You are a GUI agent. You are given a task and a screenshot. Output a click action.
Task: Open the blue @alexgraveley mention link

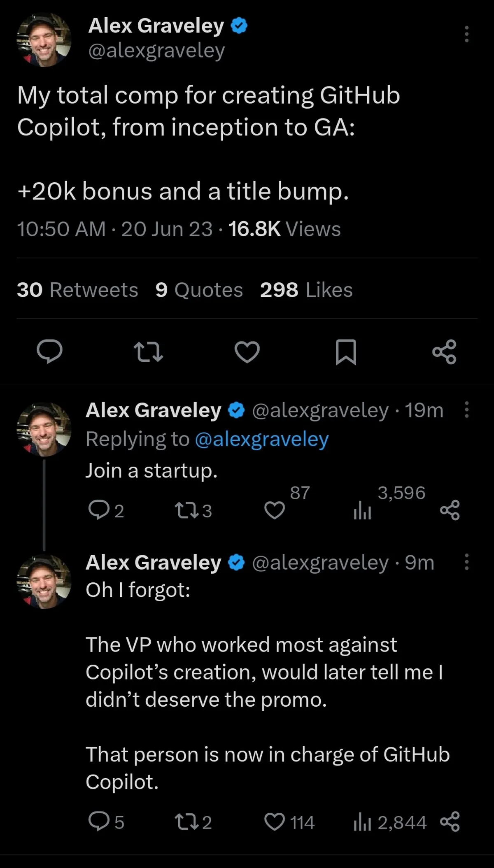tap(261, 439)
